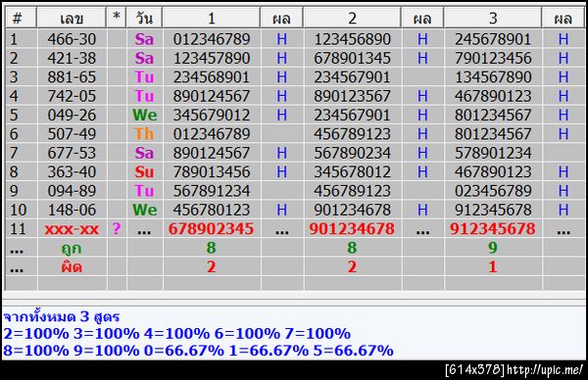Click the line starting with 2=100%

click(177, 334)
